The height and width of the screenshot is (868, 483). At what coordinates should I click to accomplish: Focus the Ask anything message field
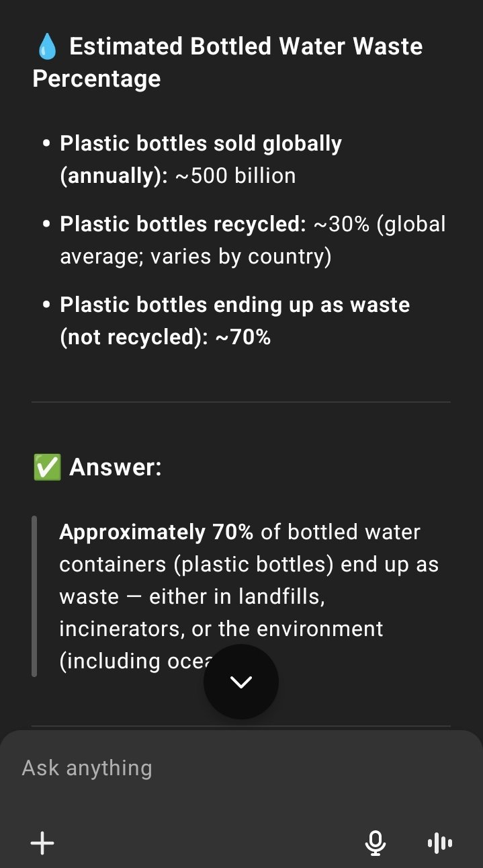(x=241, y=768)
